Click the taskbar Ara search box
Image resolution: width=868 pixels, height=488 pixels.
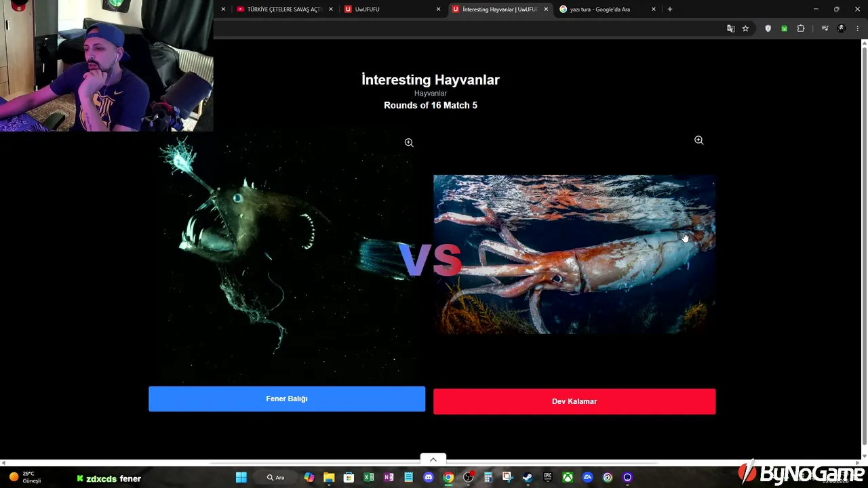276,478
